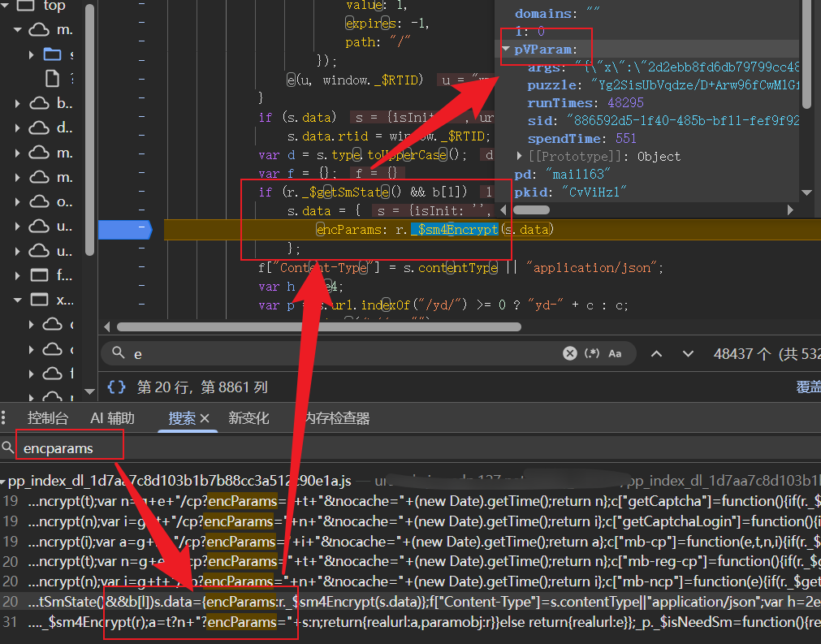821x644 pixels.
Task: Switch to the 控制台 tab
Action: (x=48, y=417)
